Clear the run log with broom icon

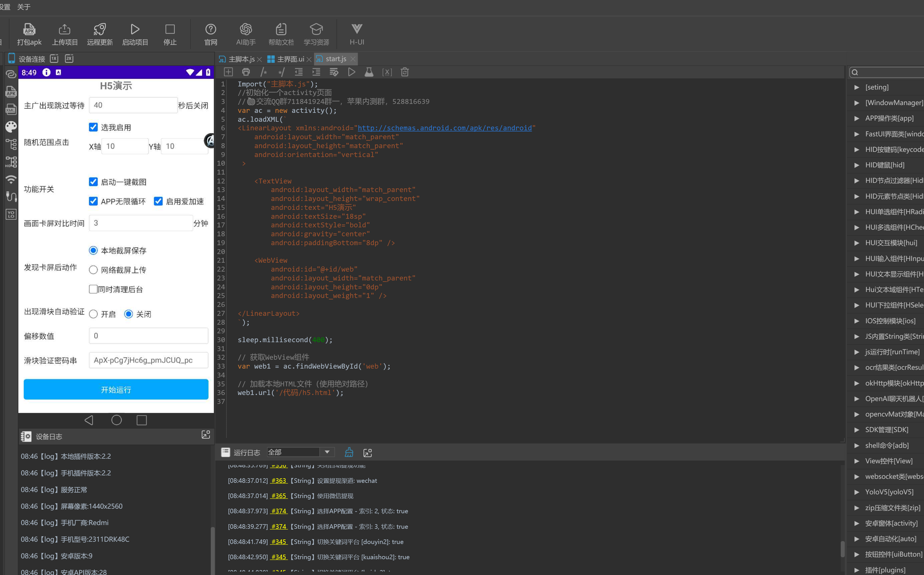(x=349, y=452)
